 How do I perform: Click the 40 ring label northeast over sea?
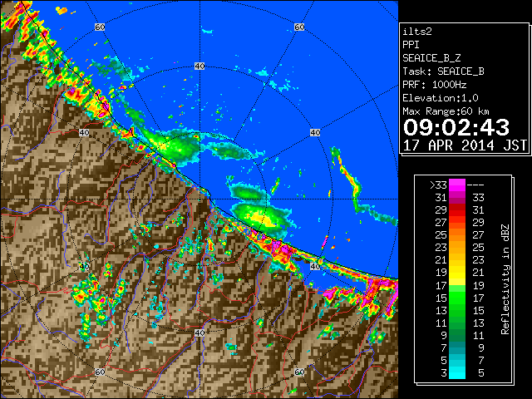(x=315, y=133)
